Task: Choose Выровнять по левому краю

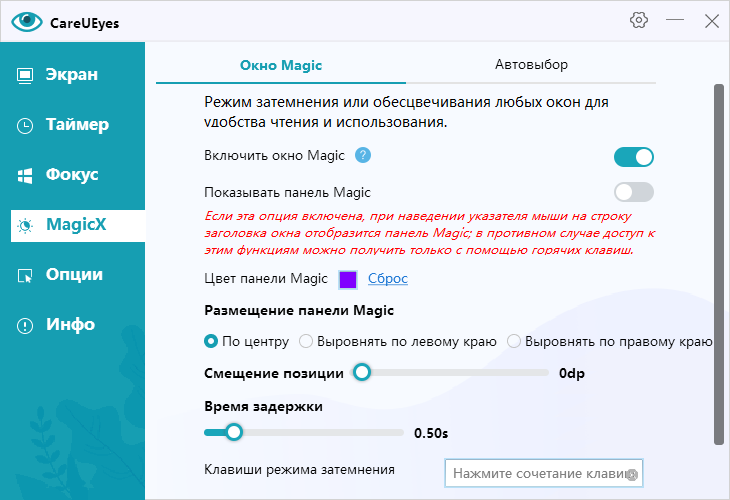Action: click(306, 341)
